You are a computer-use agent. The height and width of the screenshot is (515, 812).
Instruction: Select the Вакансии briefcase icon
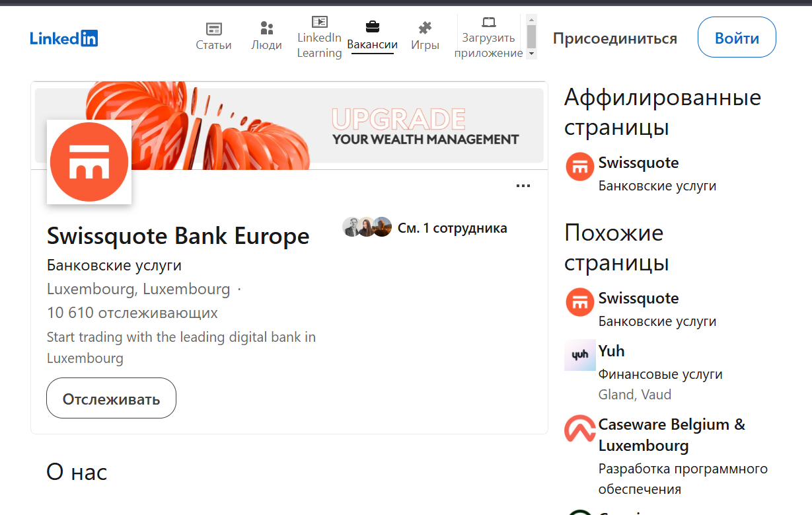(x=373, y=27)
